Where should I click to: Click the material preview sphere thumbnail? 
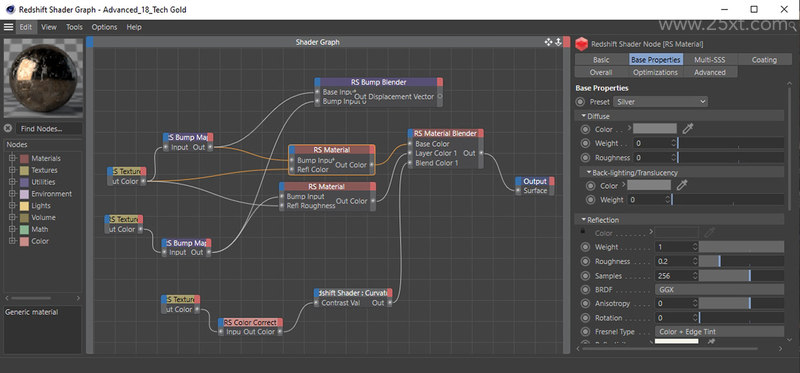pos(43,78)
